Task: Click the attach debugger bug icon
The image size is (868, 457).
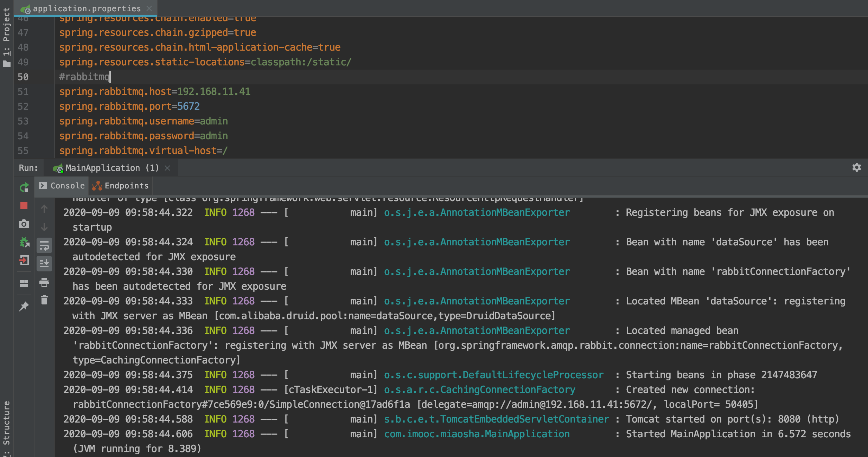Action: (24, 242)
